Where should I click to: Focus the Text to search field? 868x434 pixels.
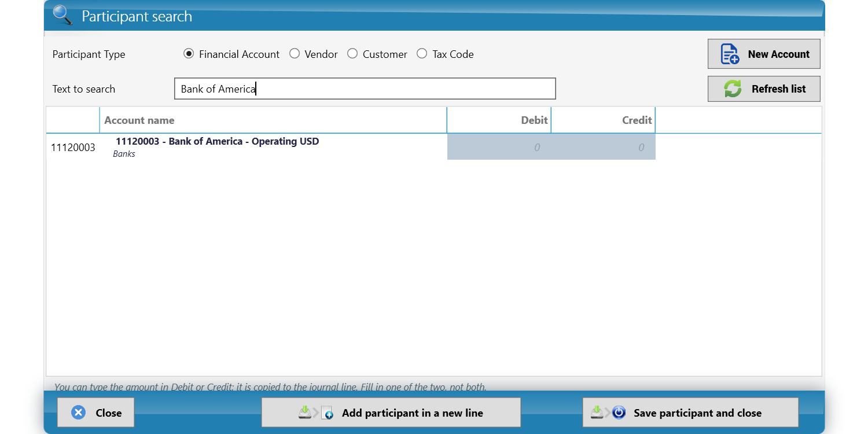pyautogui.click(x=365, y=89)
